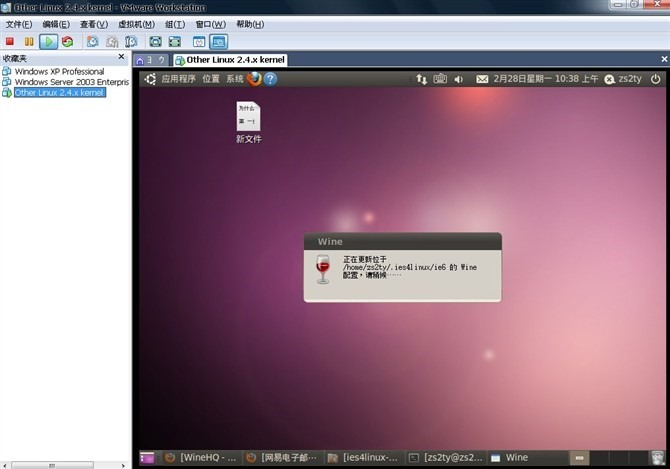
Task: Open the Ubuntu 应用程序 menu
Action: [178, 79]
